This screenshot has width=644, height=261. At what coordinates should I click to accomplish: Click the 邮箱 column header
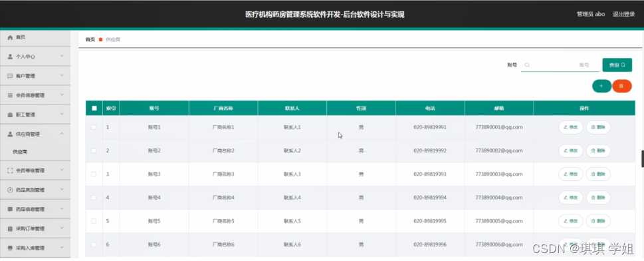[499, 109]
